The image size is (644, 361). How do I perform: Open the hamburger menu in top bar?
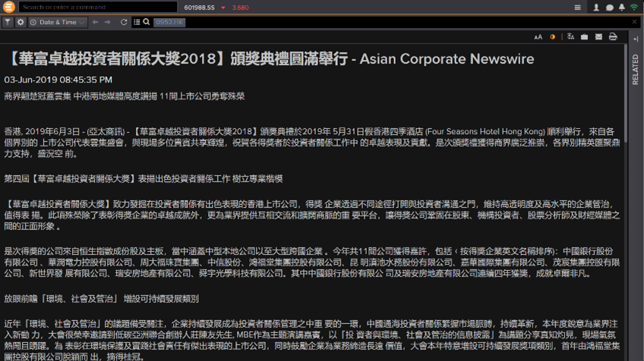[577, 8]
